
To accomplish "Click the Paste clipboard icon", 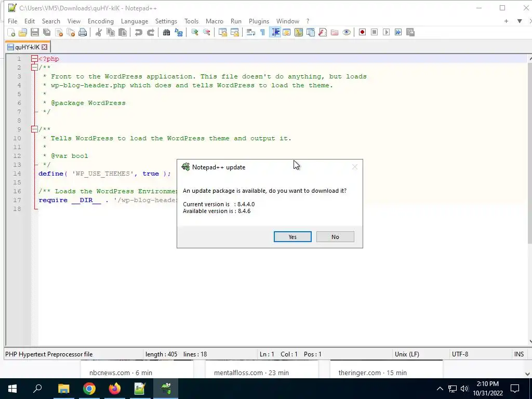I will [x=123, y=33].
